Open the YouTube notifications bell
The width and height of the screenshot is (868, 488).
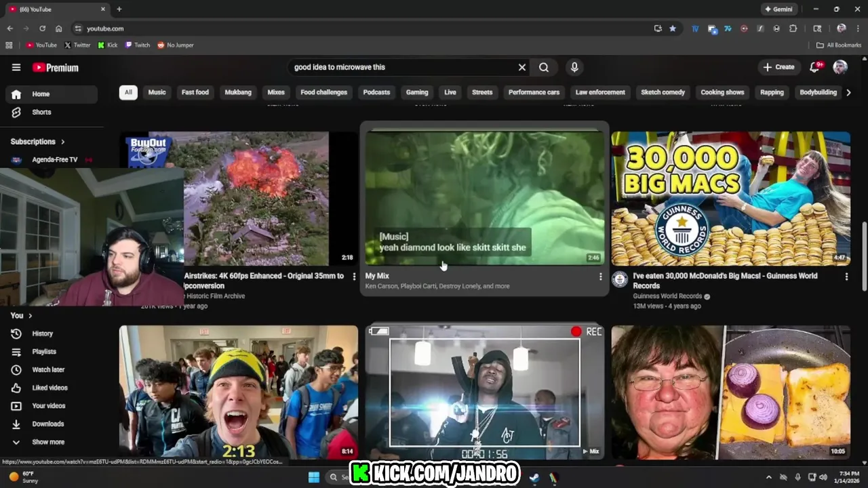(x=816, y=66)
